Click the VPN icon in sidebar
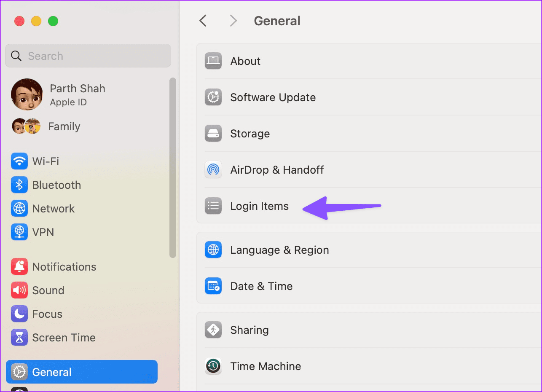 19,232
